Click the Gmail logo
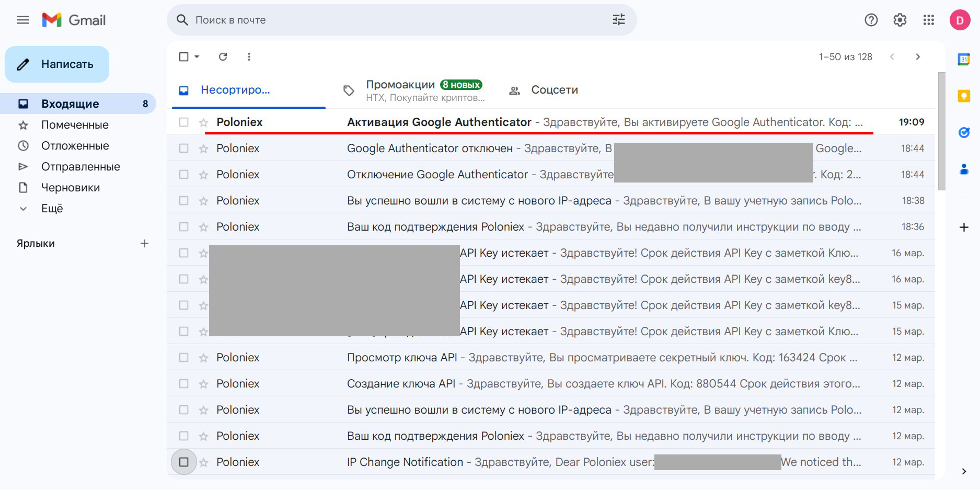The height and width of the screenshot is (490, 980). click(74, 20)
